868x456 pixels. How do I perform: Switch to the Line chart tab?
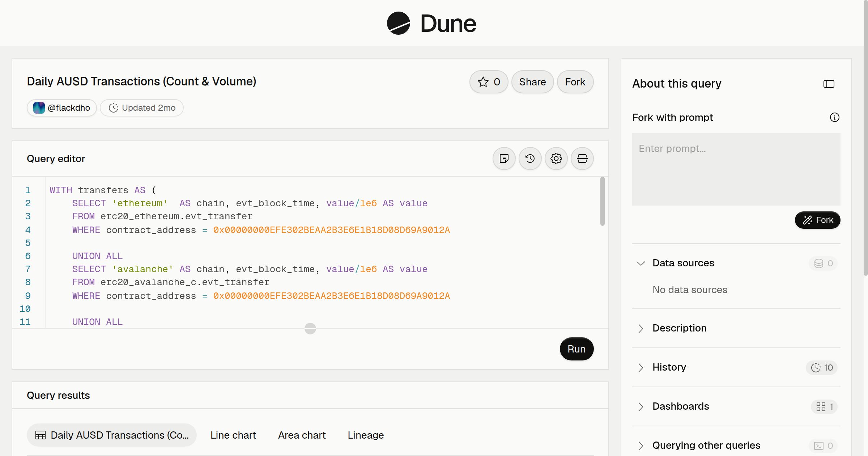(x=233, y=435)
